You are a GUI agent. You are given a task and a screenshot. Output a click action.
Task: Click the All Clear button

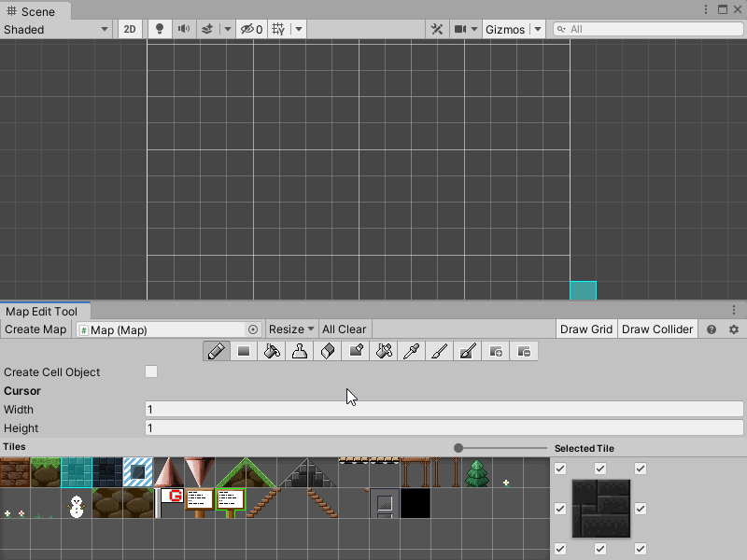(345, 329)
